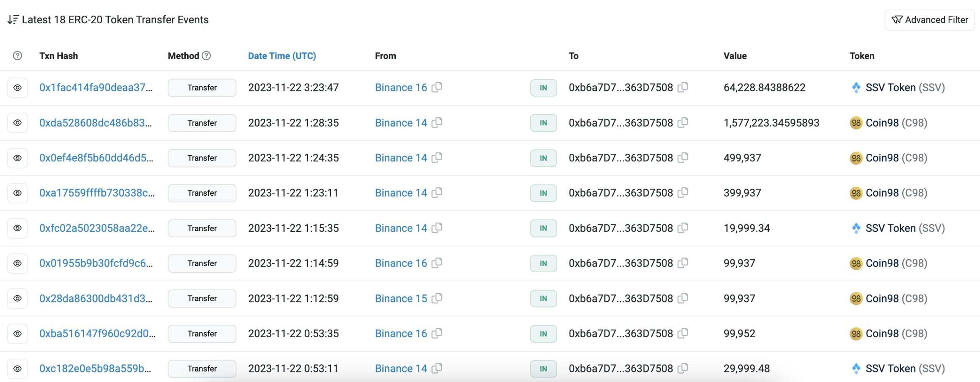Open Binance 14 sender in 1:28:35 row

[x=401, y=123]
